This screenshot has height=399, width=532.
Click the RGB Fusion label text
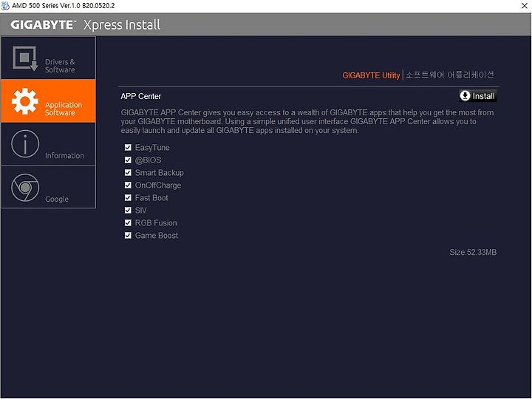click(156, 223)
